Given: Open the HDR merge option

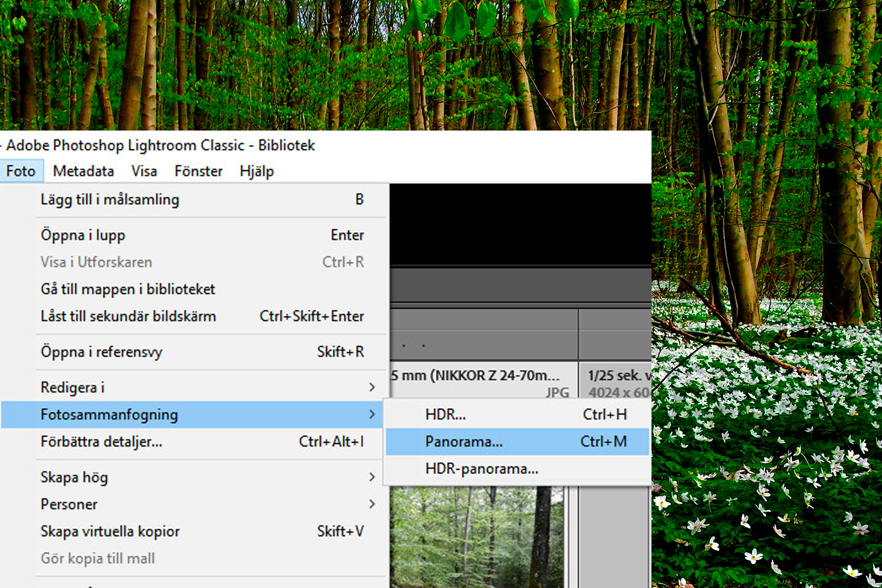Looking at the screenshot, I should tap(445, 414).
